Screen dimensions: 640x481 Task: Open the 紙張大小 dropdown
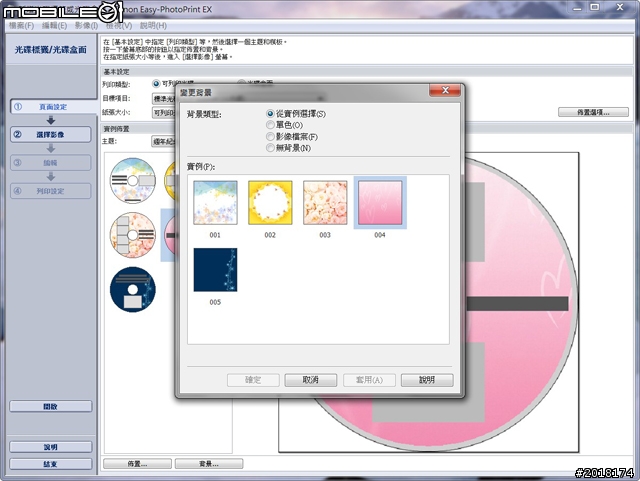point(164,112)
